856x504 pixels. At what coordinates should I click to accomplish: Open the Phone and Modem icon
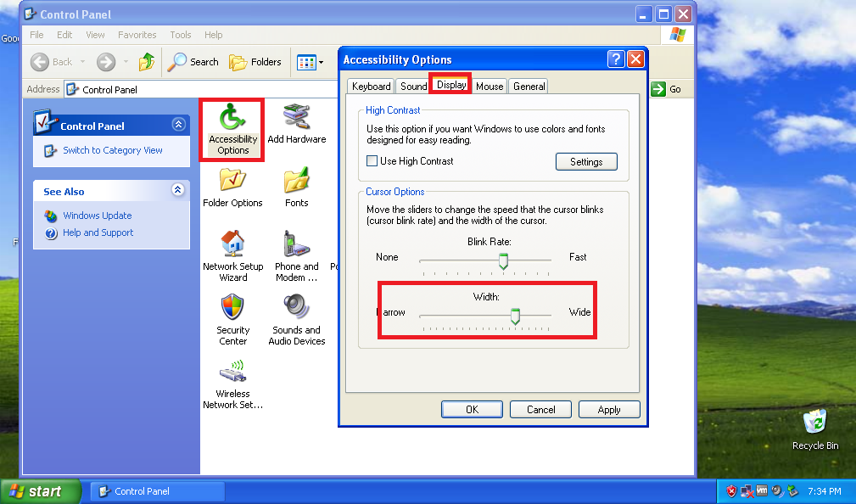pos(296,256)
